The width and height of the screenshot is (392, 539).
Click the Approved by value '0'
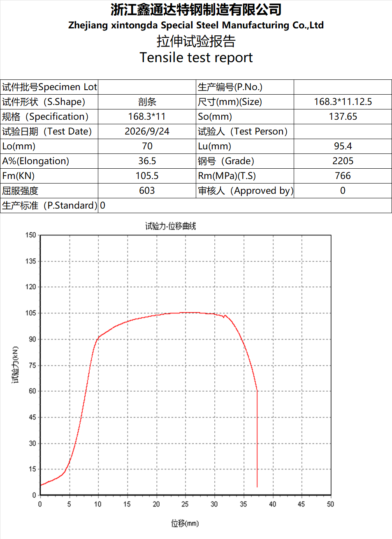(343, 191)
